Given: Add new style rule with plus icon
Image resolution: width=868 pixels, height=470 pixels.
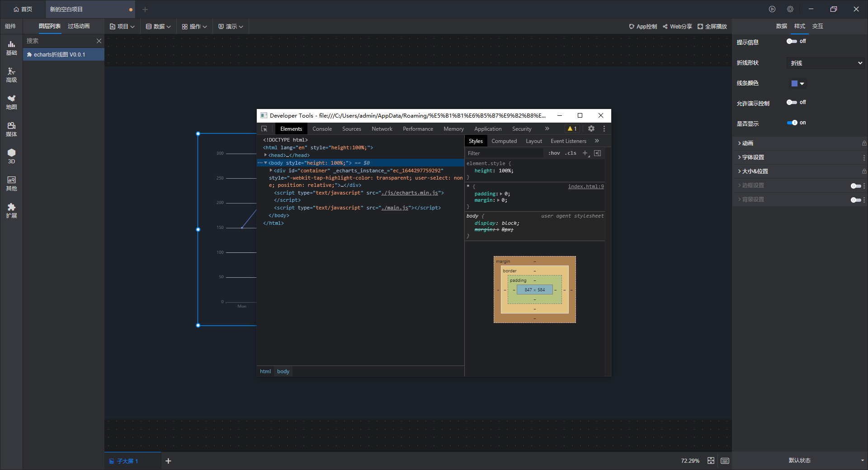Looking at the screenshot, I should click(585, 153).
